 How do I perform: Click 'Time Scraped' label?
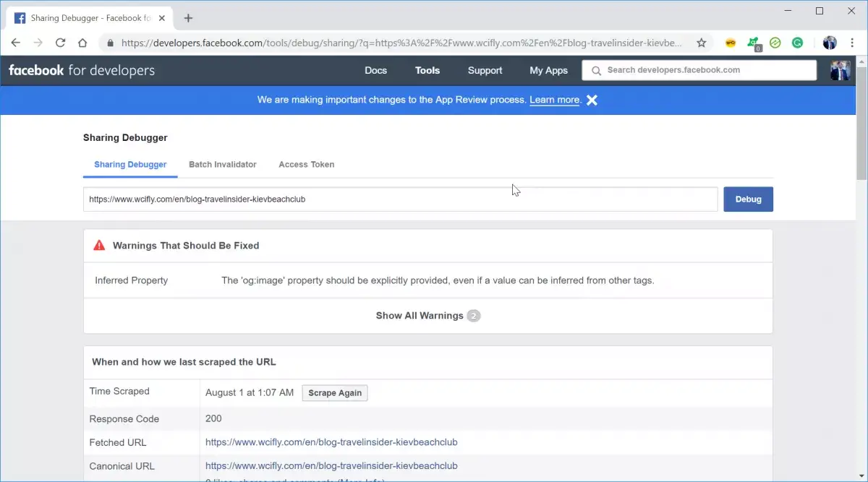[x=119, y=392]
